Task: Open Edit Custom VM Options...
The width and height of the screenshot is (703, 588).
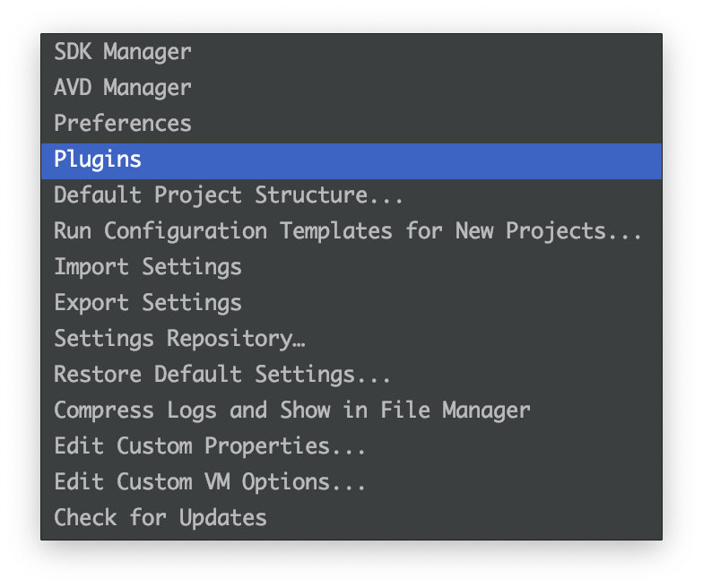Action: pos(351,482)
